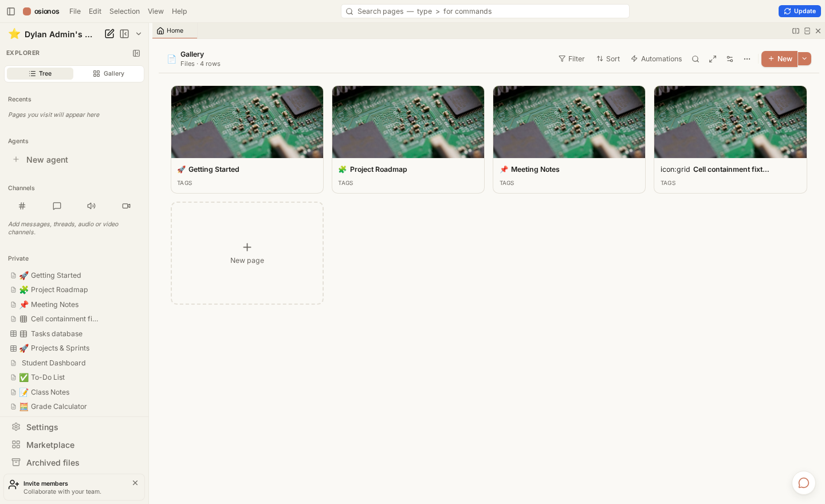Screen dimensions: 825x504
Task: Open the gallery view settings sliders icon
Action: 730,59
